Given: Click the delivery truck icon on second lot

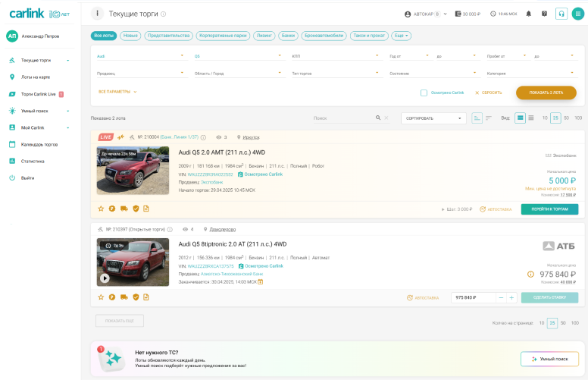Looking at the screenshot, I should point(124,297).
